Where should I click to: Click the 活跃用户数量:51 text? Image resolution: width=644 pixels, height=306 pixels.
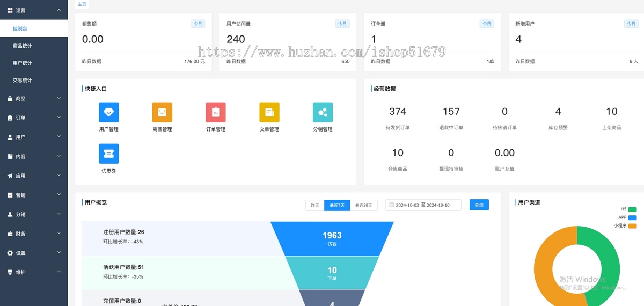tap(123, 267)
